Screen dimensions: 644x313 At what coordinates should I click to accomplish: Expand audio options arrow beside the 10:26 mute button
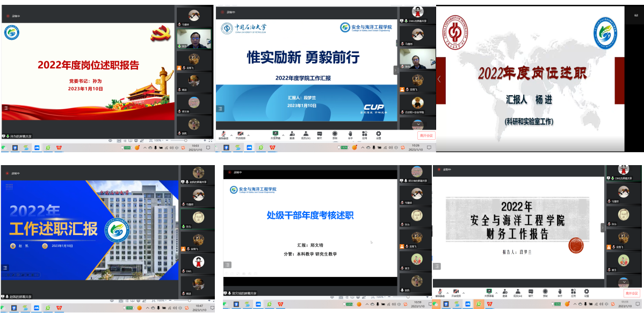point(231,134)
